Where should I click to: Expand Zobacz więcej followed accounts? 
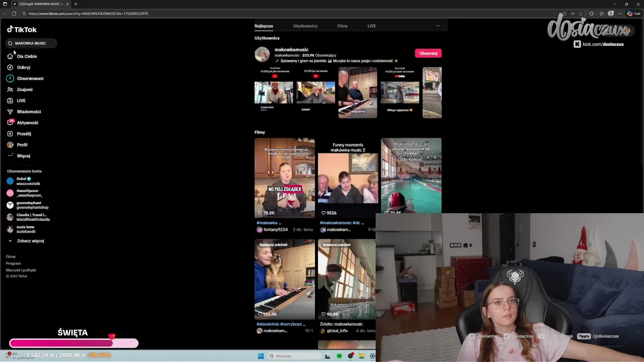(x=26, y=241)
